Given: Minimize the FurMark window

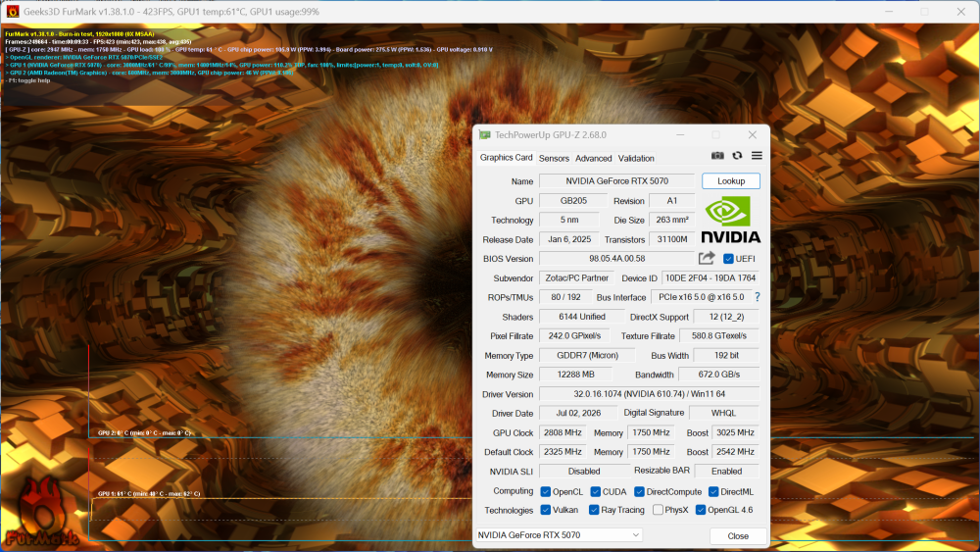Looking at the screenshot, I should click(889, 11).
